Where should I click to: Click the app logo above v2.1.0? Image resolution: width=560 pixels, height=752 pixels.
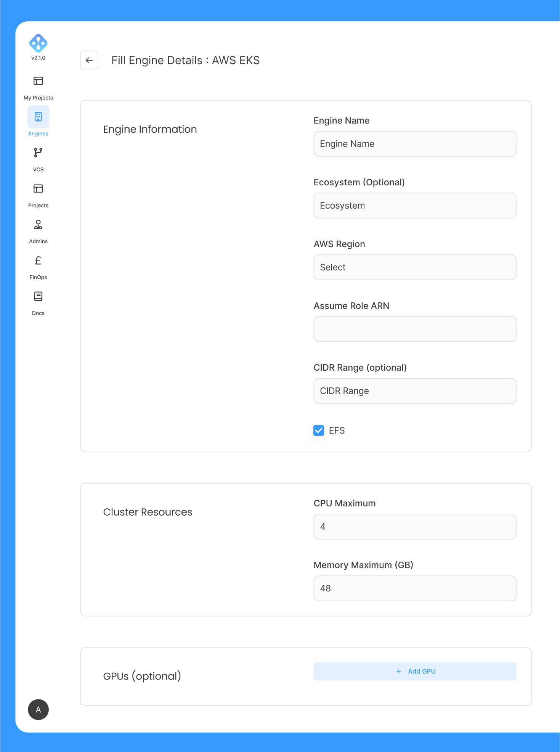pyautogui.click(x=38, y=43)
